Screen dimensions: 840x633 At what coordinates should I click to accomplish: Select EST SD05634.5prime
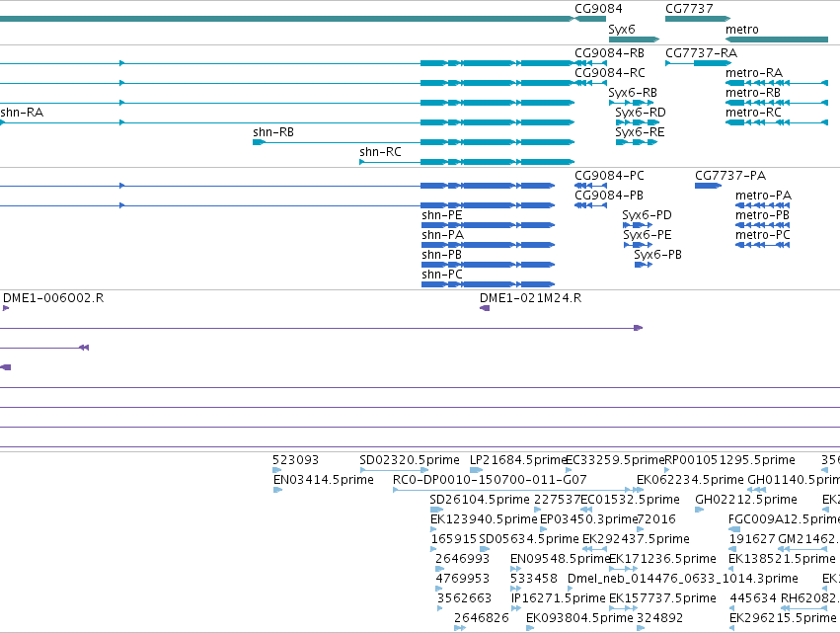485,549
